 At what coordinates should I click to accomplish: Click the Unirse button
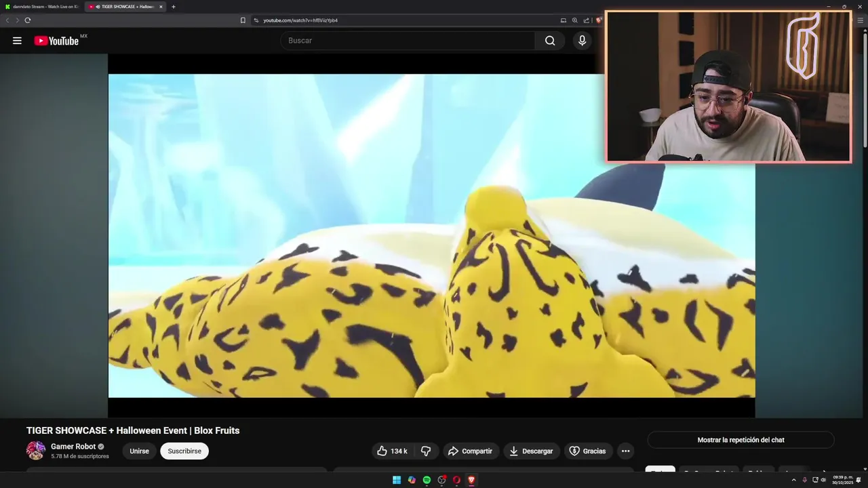coord(139,451)
